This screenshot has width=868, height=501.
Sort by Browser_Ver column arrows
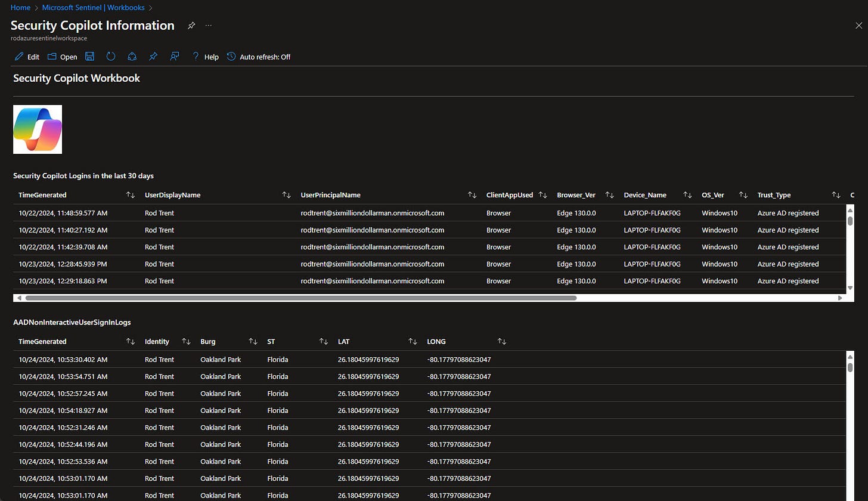(609, 195)
